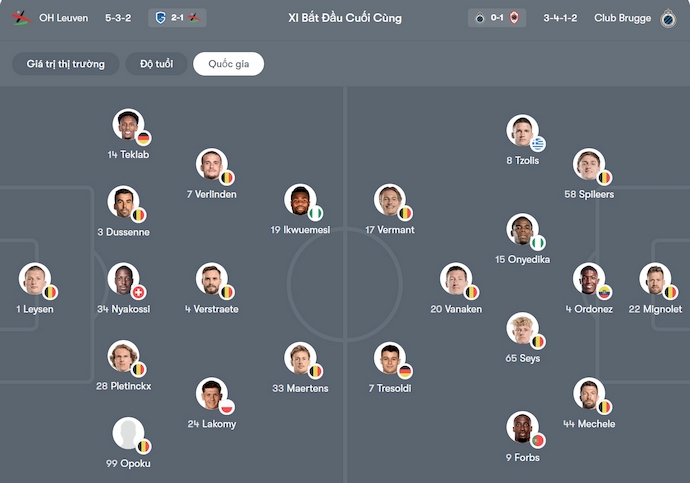
Task: Click the Polish flag beside Lakomy
Action: tap(226, 407)
